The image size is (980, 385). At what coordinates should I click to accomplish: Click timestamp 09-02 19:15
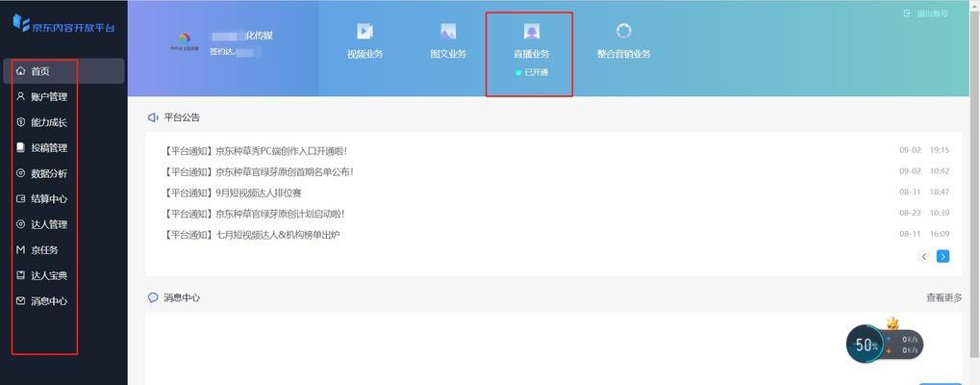(924, 150)
